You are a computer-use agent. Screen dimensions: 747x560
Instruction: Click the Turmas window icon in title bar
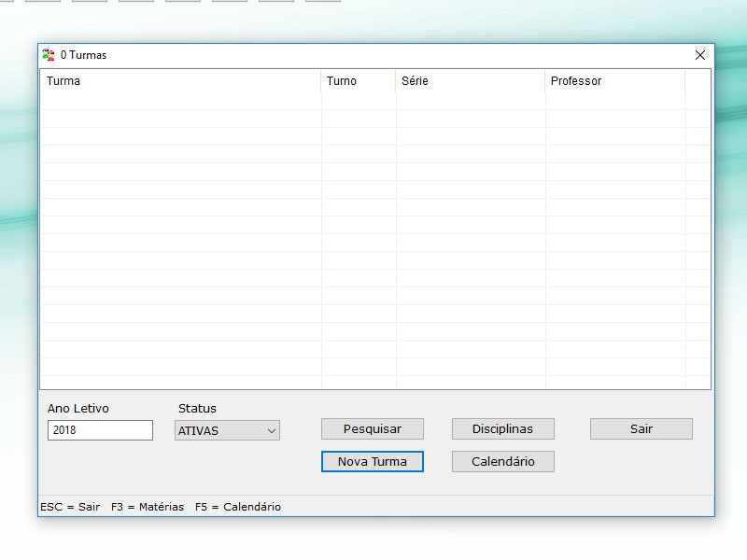[x=49, y=55]
